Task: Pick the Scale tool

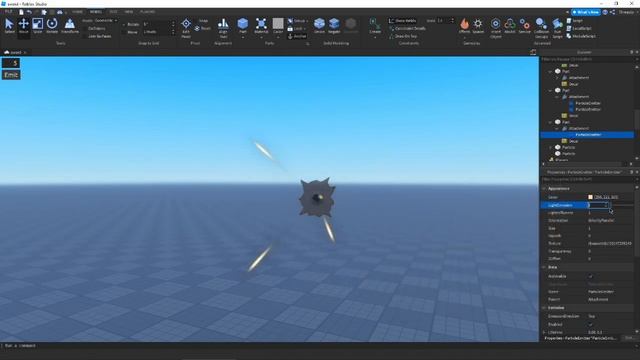Action: (x=38, y=26)
